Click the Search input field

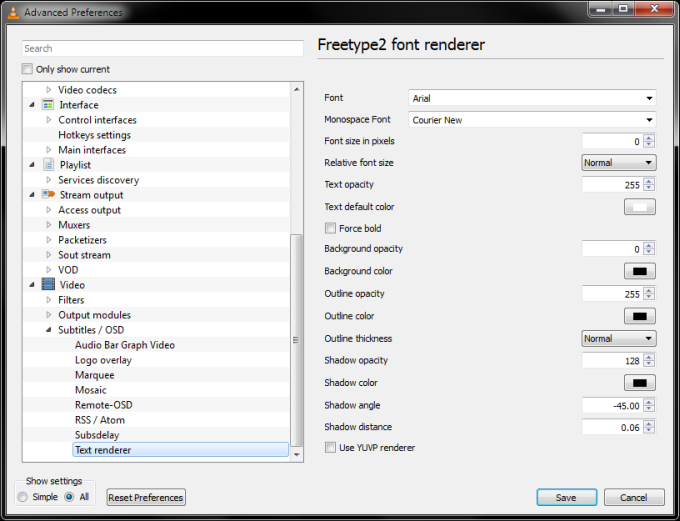tap(163, 48)
